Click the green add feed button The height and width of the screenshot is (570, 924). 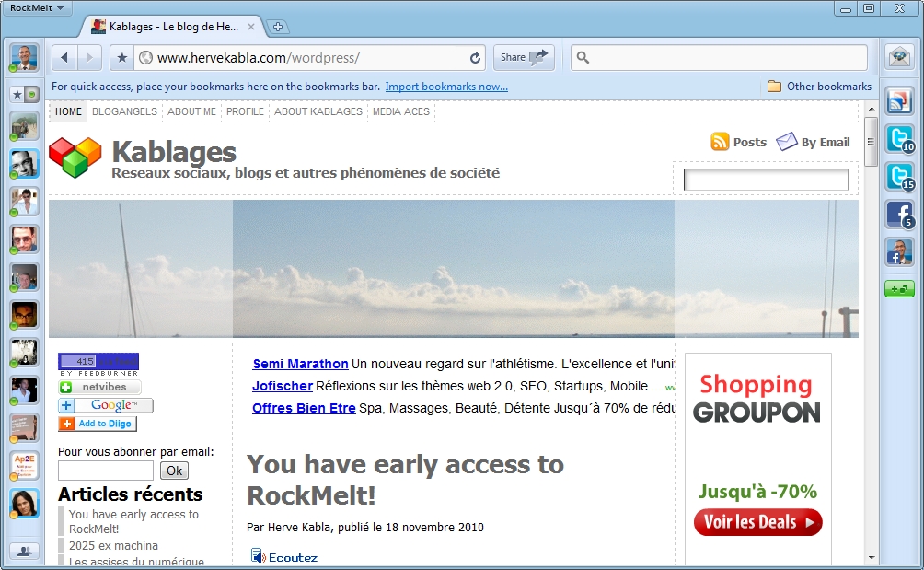pos(899,289)
